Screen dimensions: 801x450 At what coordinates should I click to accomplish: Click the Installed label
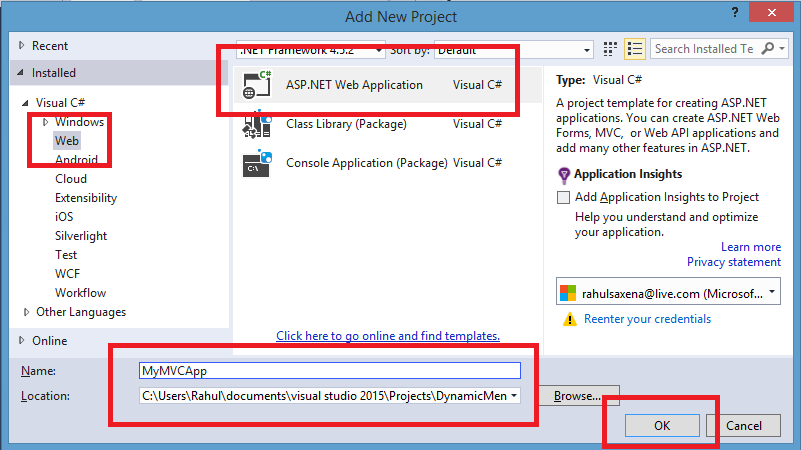[x=54, y=73]
